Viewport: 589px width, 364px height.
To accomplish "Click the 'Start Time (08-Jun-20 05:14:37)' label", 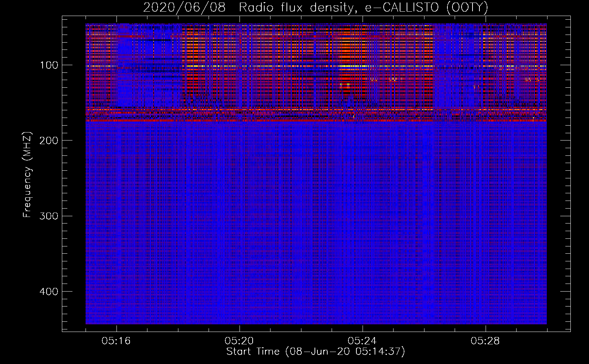I will tap(316, 352).
